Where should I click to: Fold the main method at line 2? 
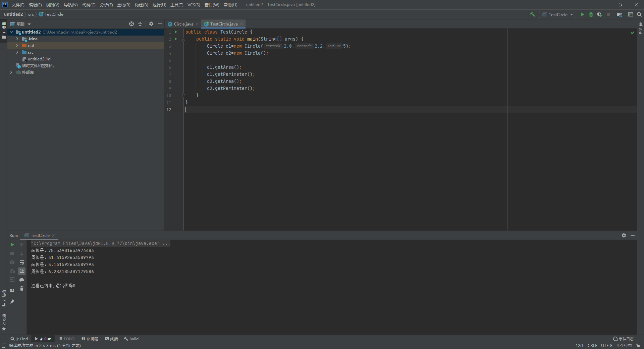[x=183, y=39]
